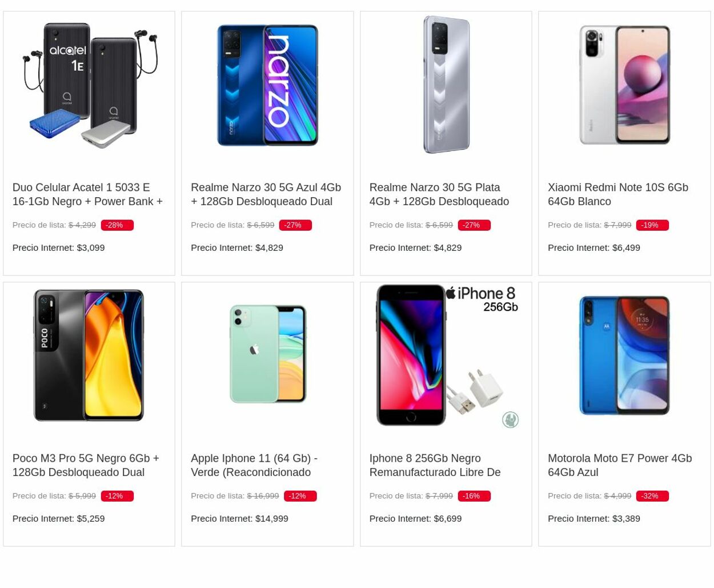
Task: Open the Poco M3 Pro 5G Negro listing
Action: click(86, 465)
